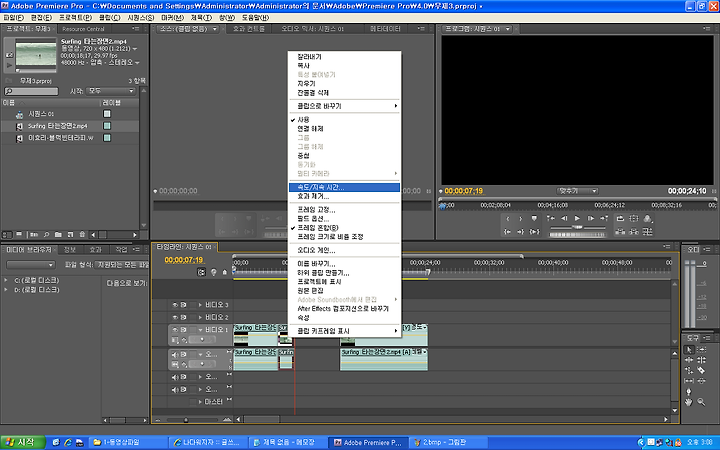Select the Selection arrow tool in Tools panel
This screenshot has width=720, height=450.
click(x=688, y=350)
